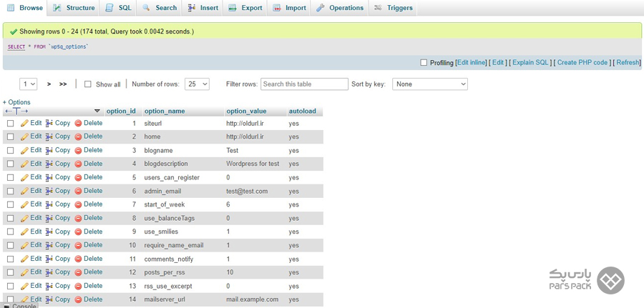644x308 pixels.
Task: Click Copy icon for posts_per_rss row
Action: (49, 272)
